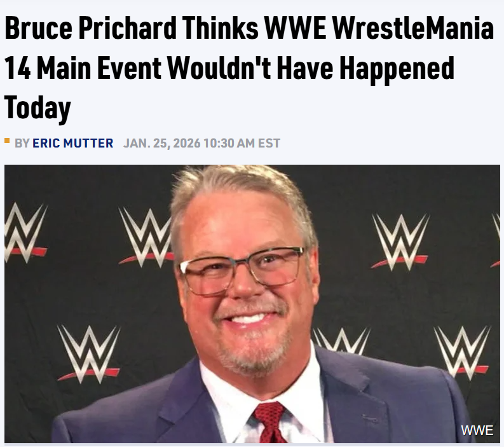Click the red tie in the photo
This screenshot has height=447, width=504.
point(271,423)
